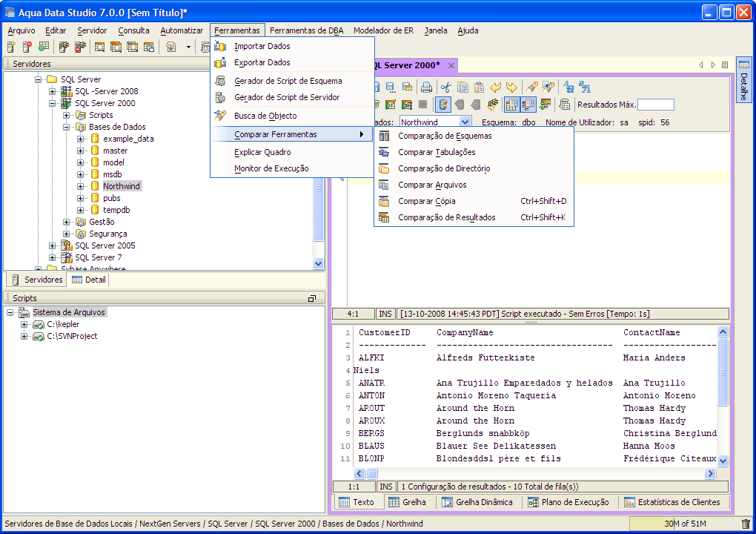Click the results horizontal scrollbar right arrow
This screenshot has width=756, height=534.
tap(710, 474)
